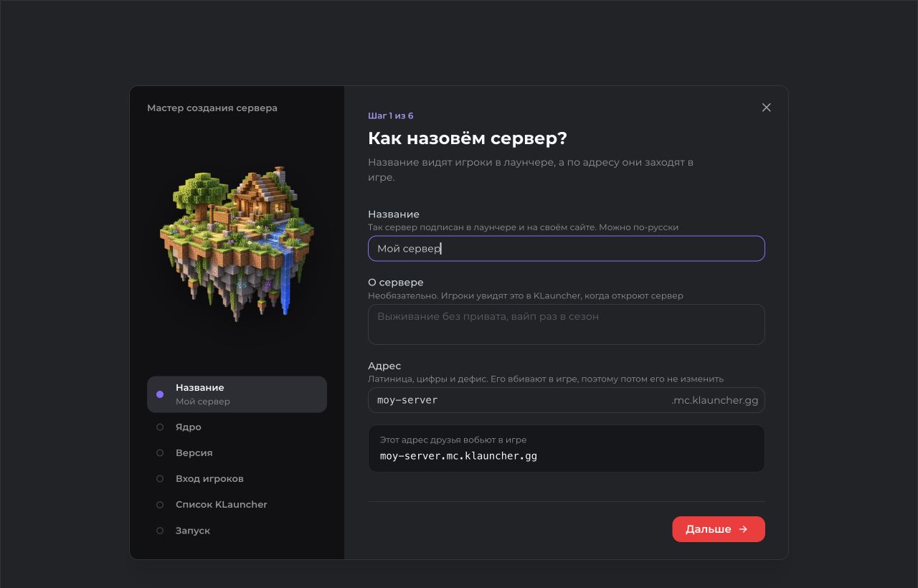Viewport: 918px width, 588px height.
Task: Click the Название field label
Action: coord(394,214)
